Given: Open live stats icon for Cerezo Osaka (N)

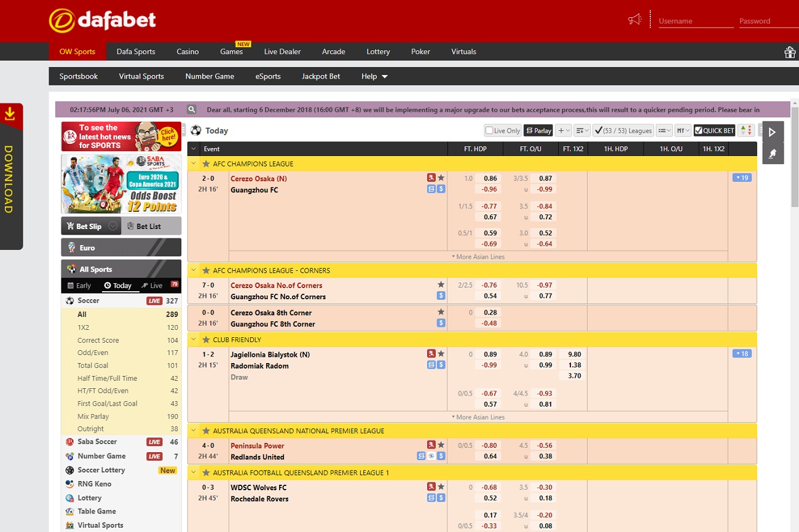Looking at the screenshot, I should 431,178.
